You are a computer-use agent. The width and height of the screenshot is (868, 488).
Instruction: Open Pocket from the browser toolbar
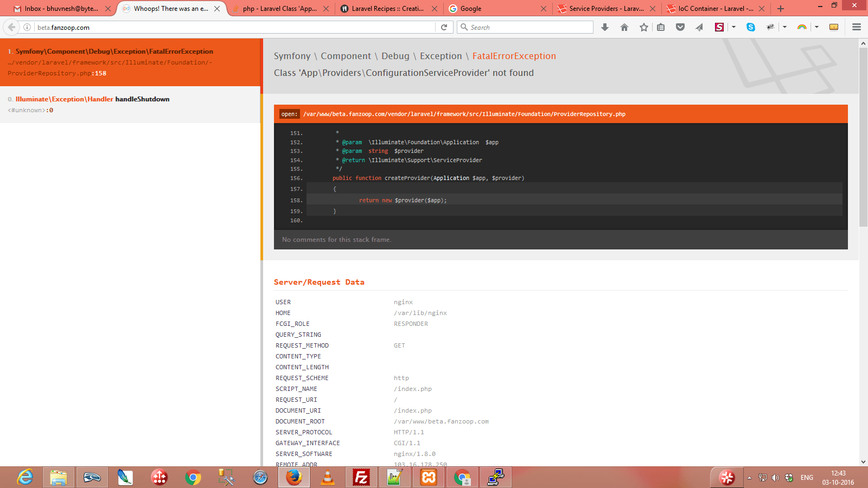[x=680, y=27]
